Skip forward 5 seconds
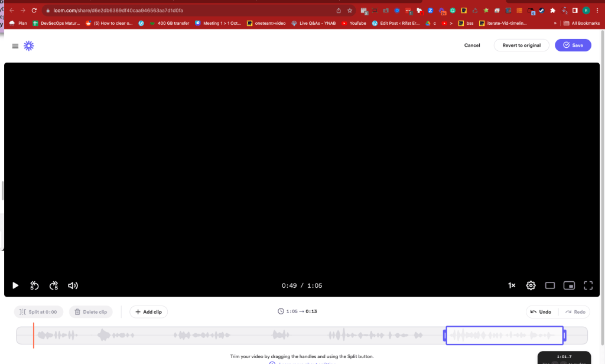605x364 pixels. click(54, 285)
